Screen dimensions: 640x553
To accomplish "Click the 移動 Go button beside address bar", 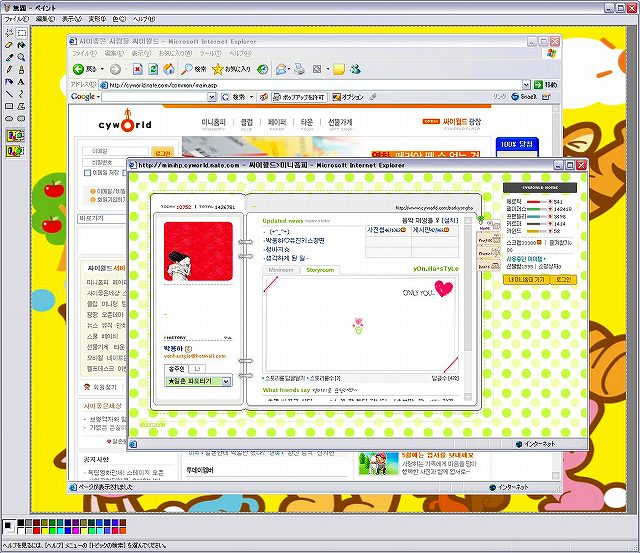I will point(546,85).
